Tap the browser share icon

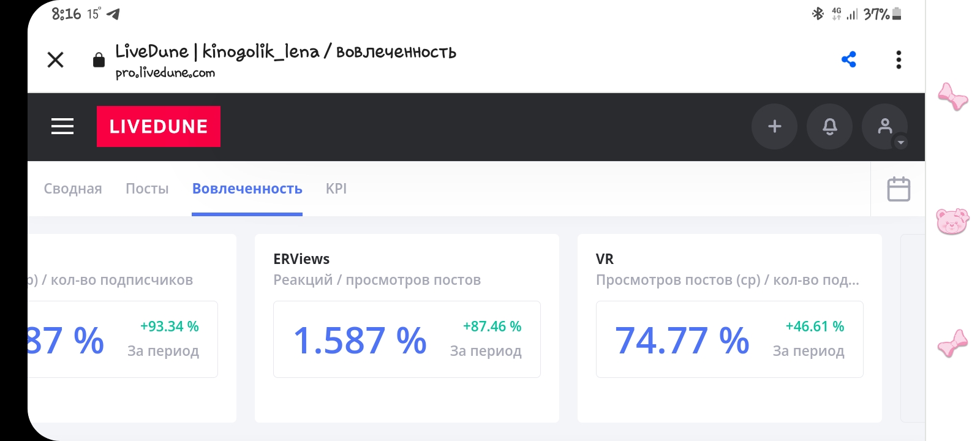849,59
